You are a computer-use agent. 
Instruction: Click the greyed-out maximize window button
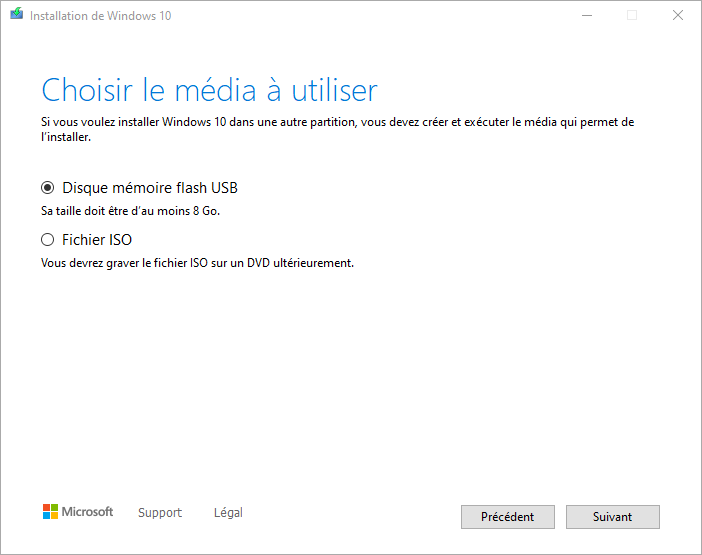(x=632, y=16)
